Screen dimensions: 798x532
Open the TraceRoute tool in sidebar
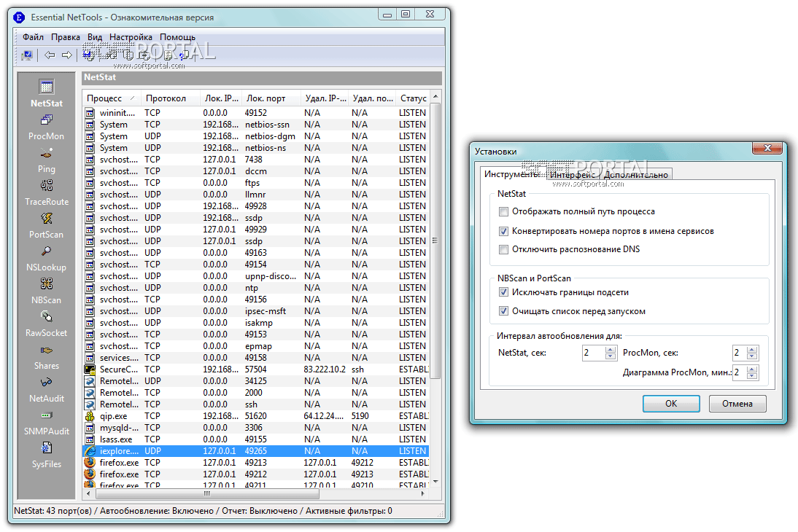(x=46, y=193)
